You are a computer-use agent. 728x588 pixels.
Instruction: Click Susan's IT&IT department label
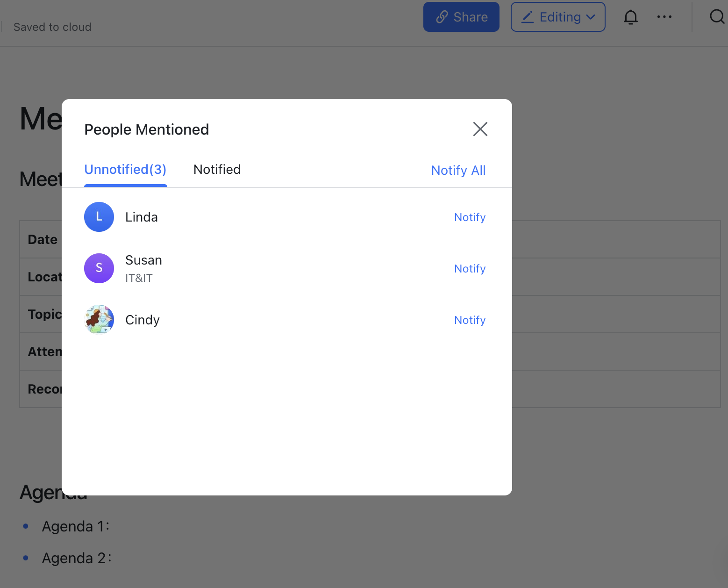[139, 278]
